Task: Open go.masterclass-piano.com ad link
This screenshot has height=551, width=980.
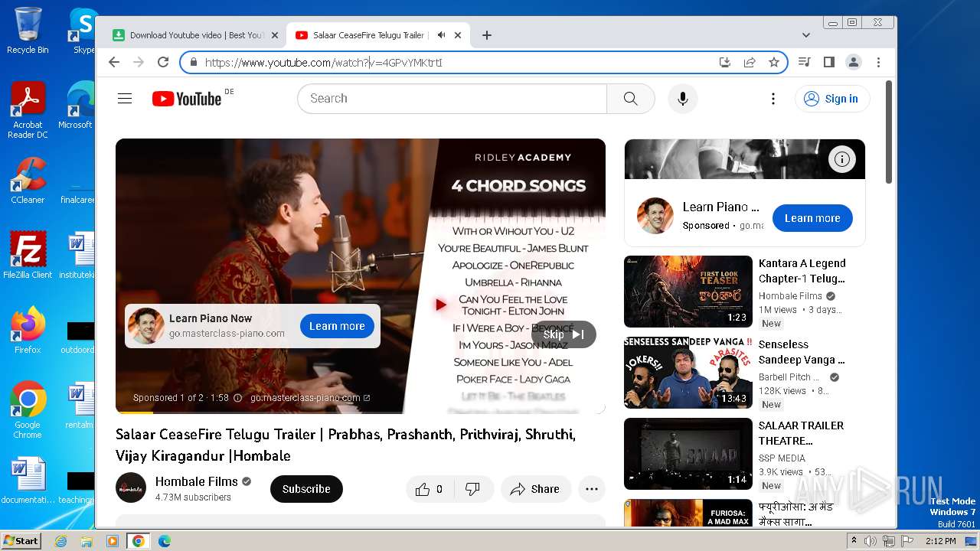Action: (x=310, y=398)
